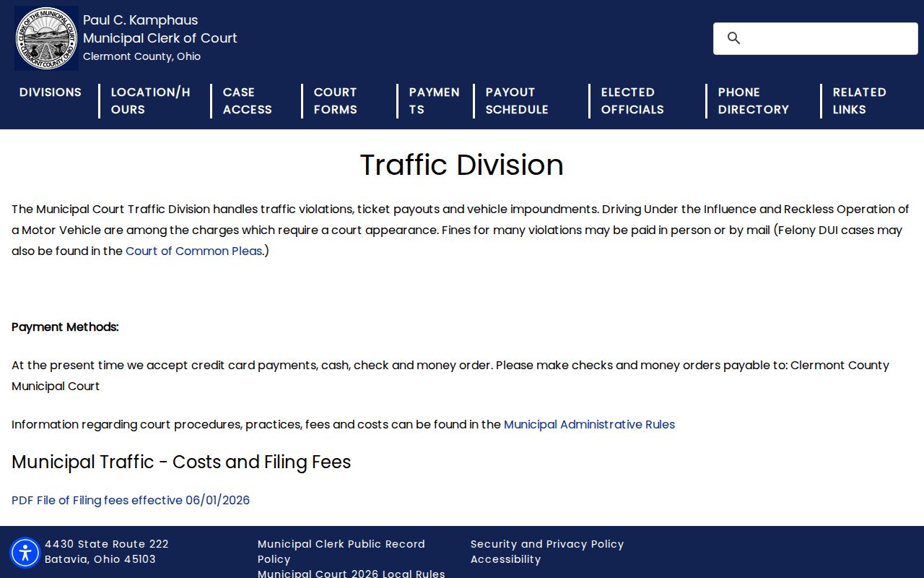
Task: Focus the site search input field
Action: click(x=816, y=38)
